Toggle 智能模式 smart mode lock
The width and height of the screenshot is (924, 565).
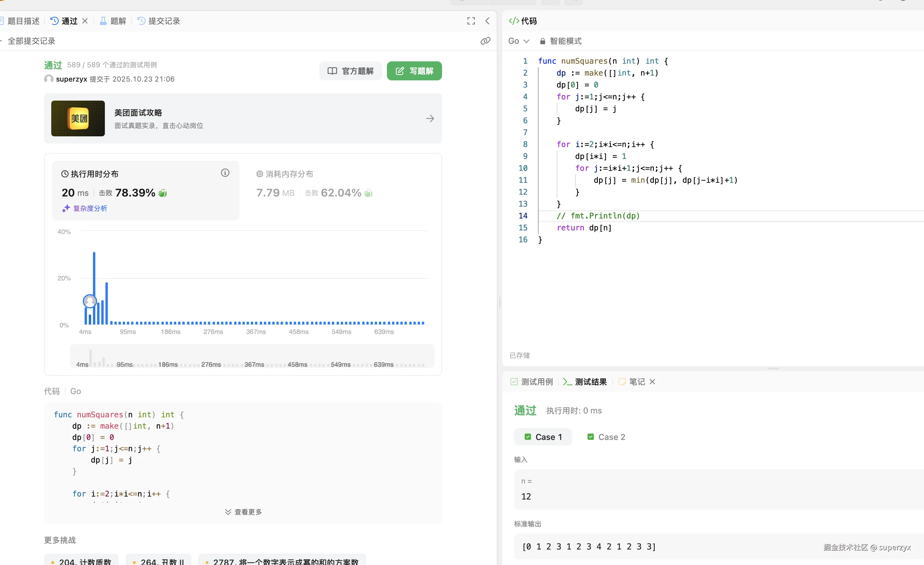tap(561, 41)
